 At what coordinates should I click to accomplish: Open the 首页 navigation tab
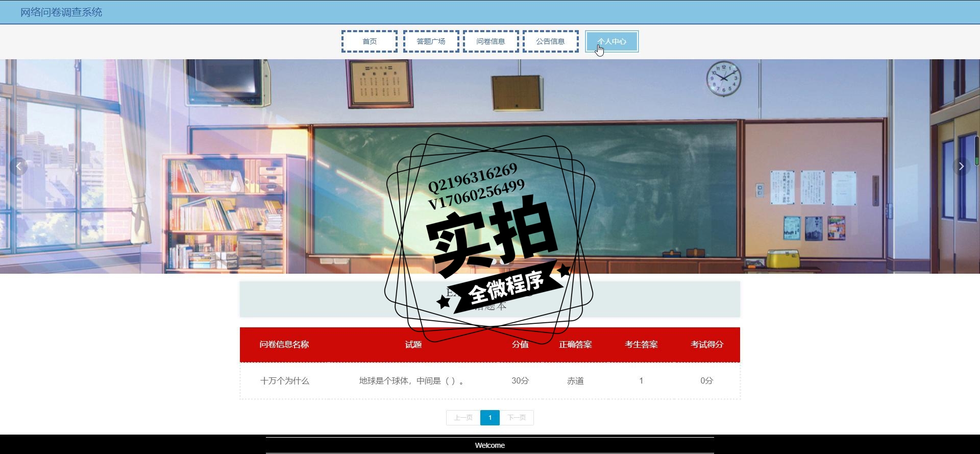[x=370, y=41]
